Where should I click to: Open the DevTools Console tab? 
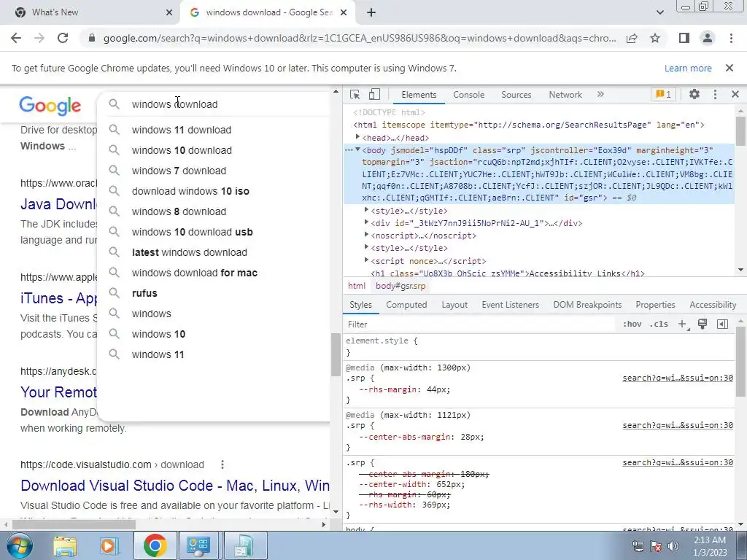[469, 94]
